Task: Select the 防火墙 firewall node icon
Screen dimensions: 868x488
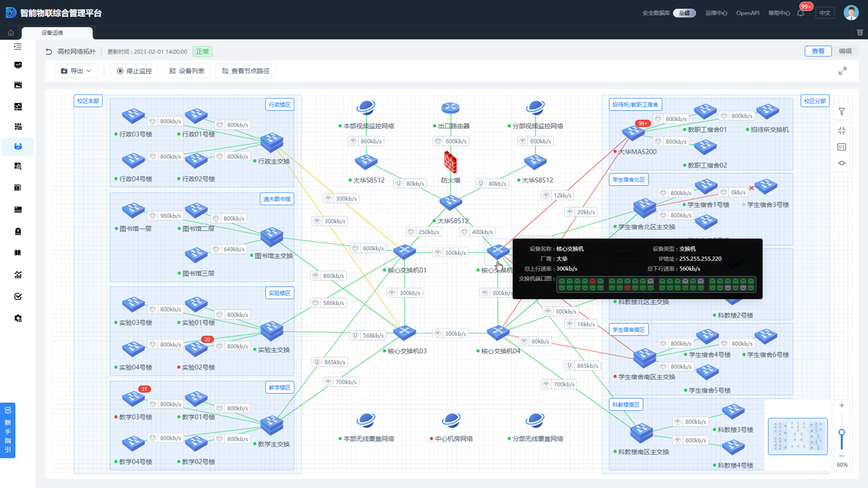Action: pyautogui.click(x=450, y=161)
